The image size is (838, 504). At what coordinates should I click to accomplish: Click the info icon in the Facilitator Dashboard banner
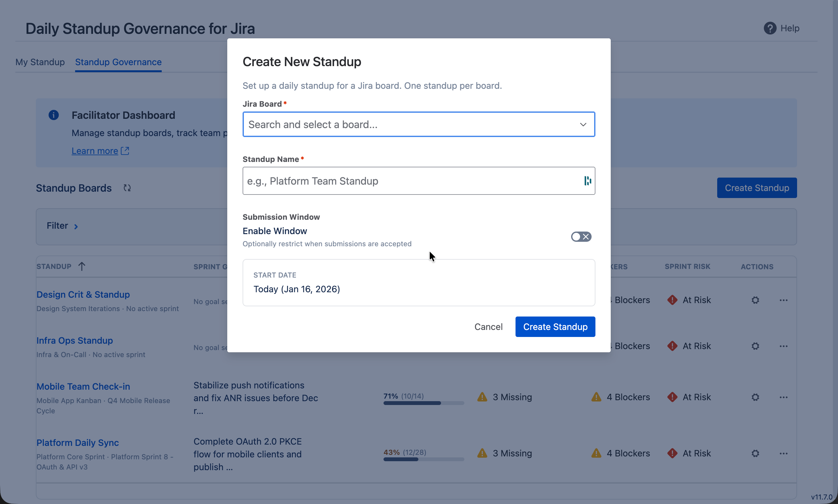tap(54, 115)
